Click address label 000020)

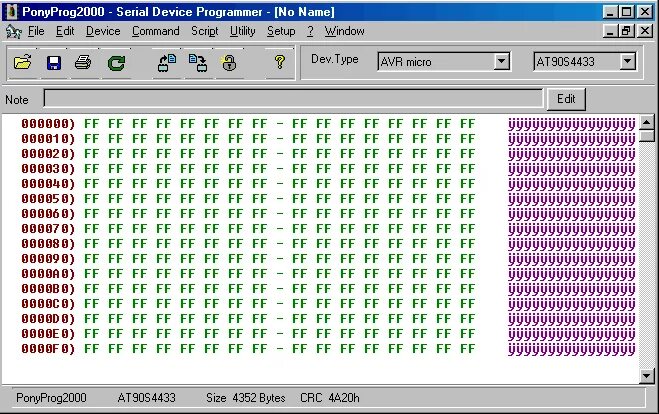(48, 154)
